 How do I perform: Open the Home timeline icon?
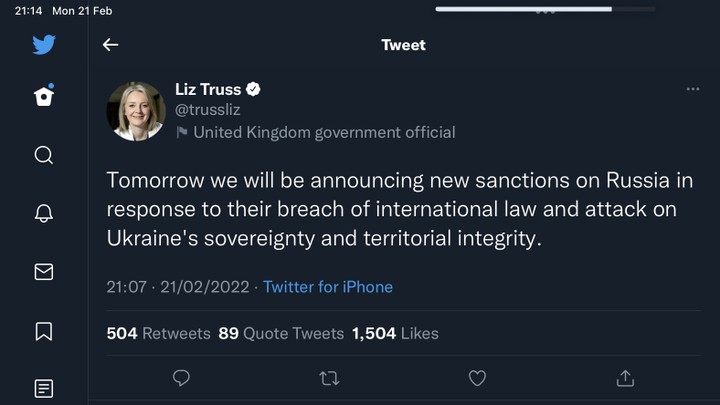pyautogui.click(x=43, y=96)
